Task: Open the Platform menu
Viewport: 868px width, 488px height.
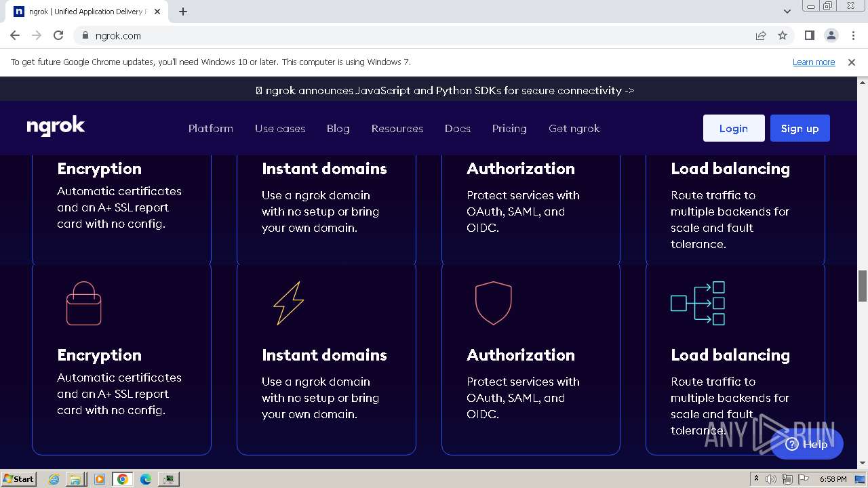Action: 211,128
